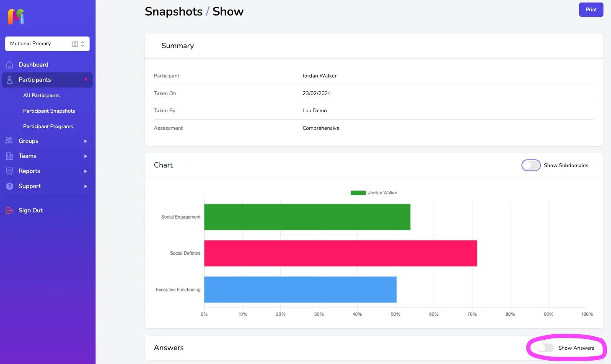The width and height of the screenshot is (611, 364).
Task: Click the Groups people icon
Action: pyautogui.click(x=9, y=141)
